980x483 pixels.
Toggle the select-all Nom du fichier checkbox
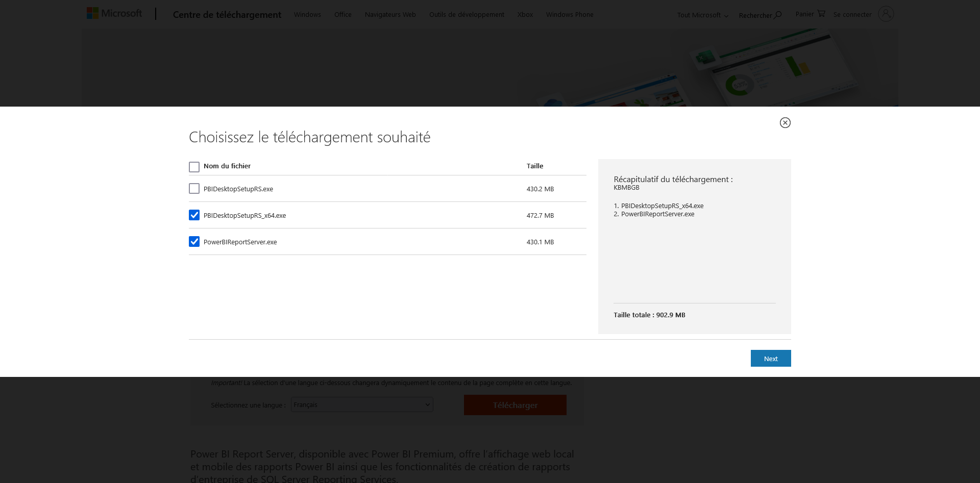pos(194,167)
